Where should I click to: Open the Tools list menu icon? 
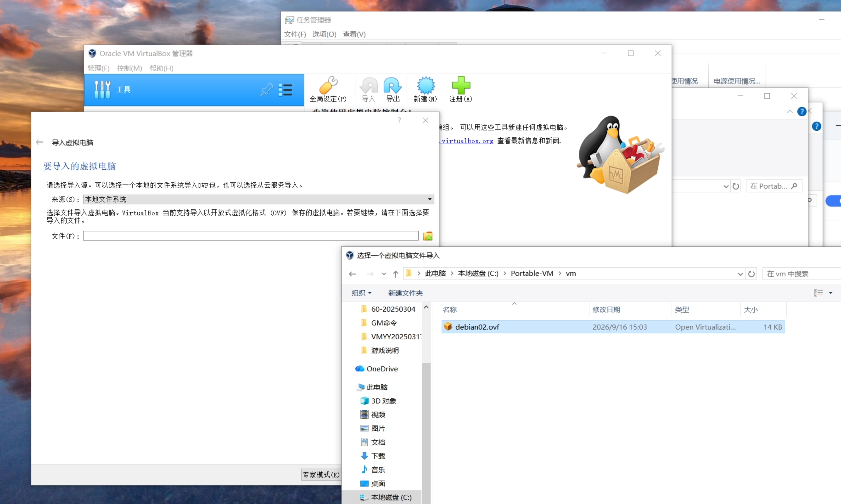click(x=285, y=90)
